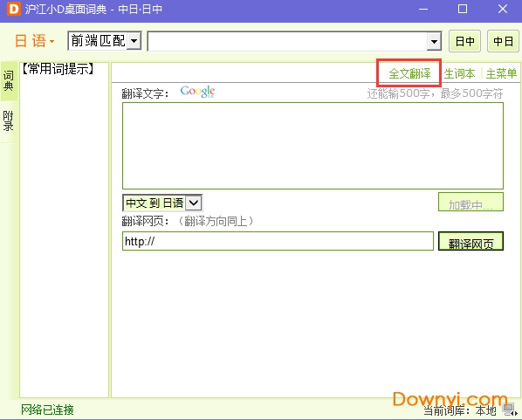522x420 pixels.
Task: Click the 中日 lookup button
Action: [503, 41]
